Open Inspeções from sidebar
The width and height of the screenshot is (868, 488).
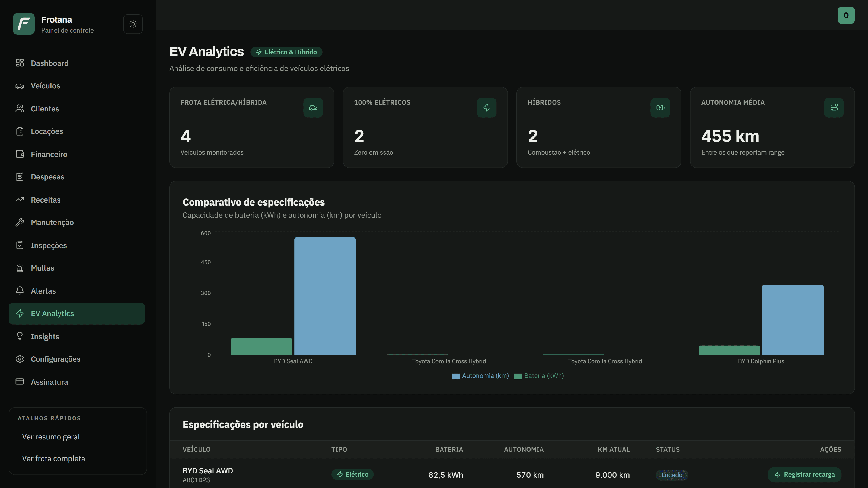point(77,245)
